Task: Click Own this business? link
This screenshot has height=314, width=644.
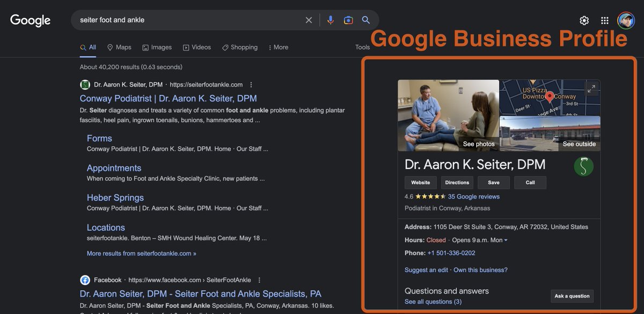Action: pos(480,270)
